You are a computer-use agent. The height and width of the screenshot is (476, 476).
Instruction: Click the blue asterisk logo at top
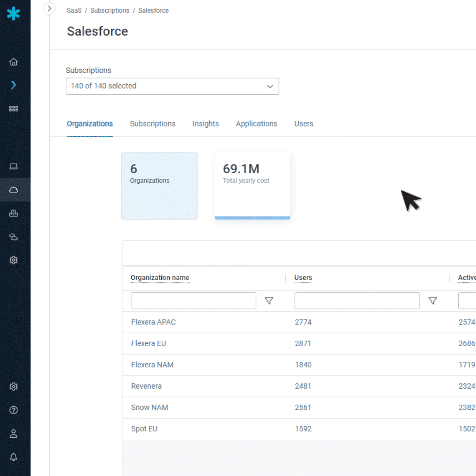14,14
